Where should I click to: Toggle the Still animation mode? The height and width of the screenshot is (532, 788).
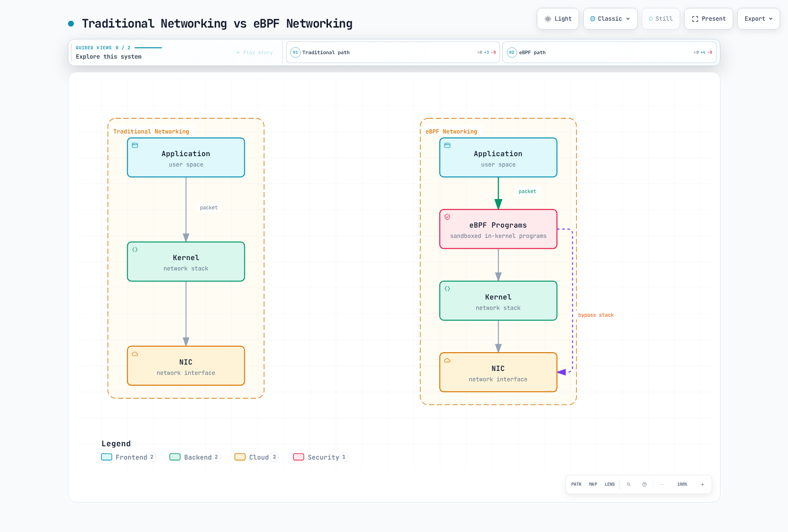[660, 19]
